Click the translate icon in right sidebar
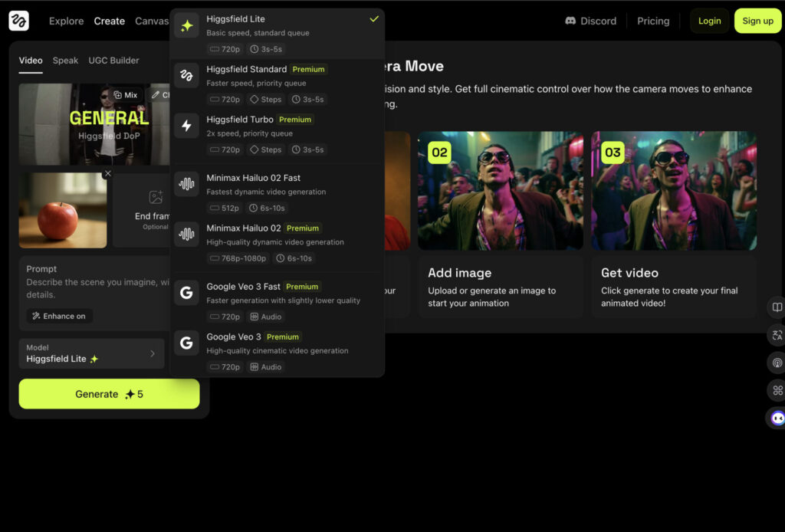Viewport: 785px width, 532px height. coord(777,335)
